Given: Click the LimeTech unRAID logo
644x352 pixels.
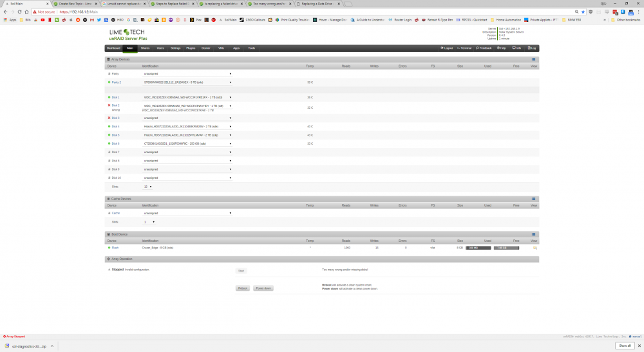Looking at the screenshot, I should click(x=128, y=35).
